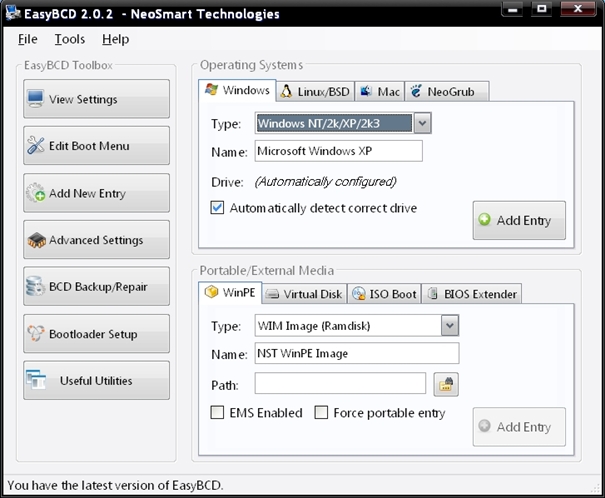
Task: Click the Mac Finder icon on the tab
Action: (366, 91)
